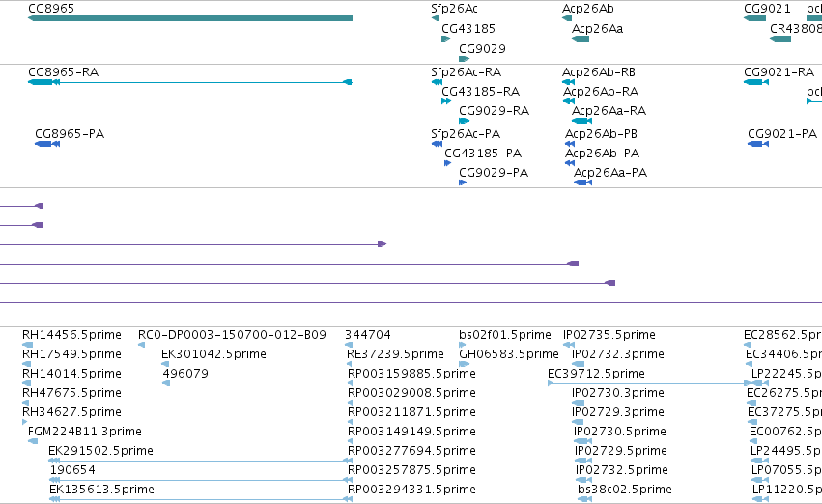Select the RC0-DP0003-150700-012-B09 label

coord(232,335)
